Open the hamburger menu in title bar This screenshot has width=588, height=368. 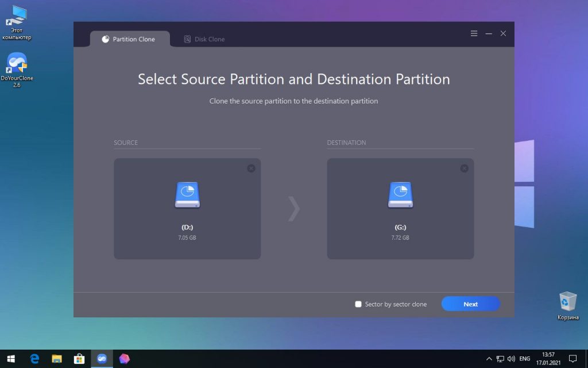[474, 33]
